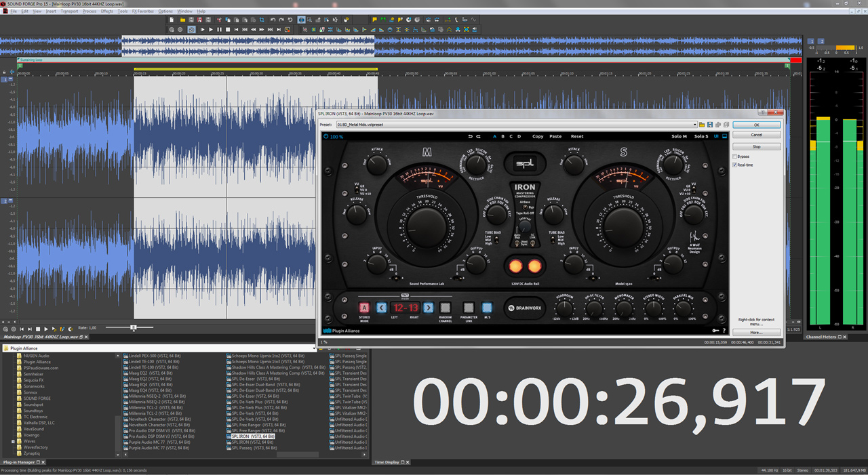Click Pause in the top transport toolbar
868x475 pixels.
tap(219, 30)
